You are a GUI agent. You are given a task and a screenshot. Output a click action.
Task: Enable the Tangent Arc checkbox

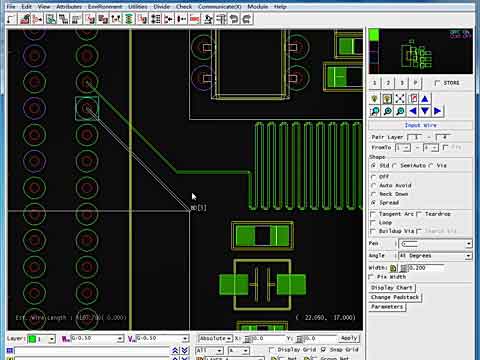coord(373,214)
